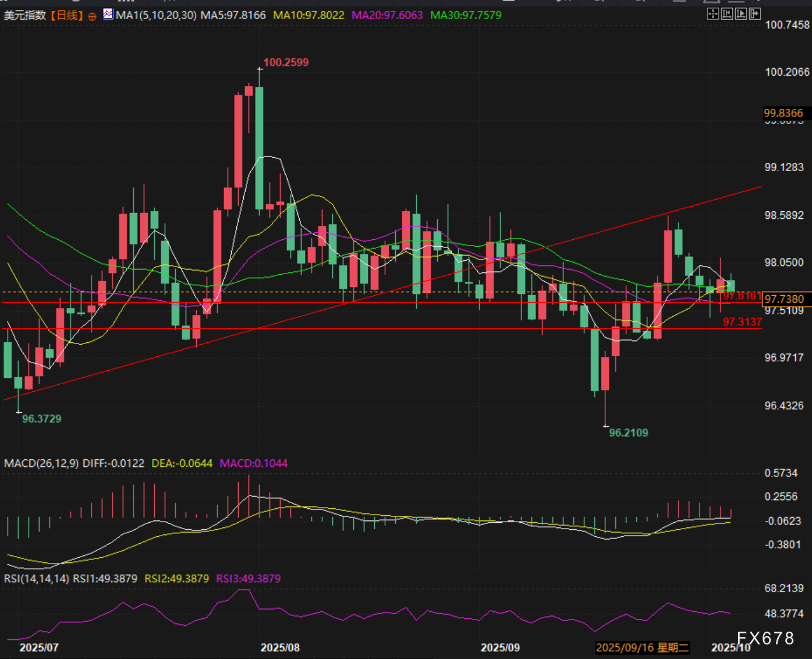Click the MA indicator chart icon
This screenshot has height=659, width=812.
[108, 15]
